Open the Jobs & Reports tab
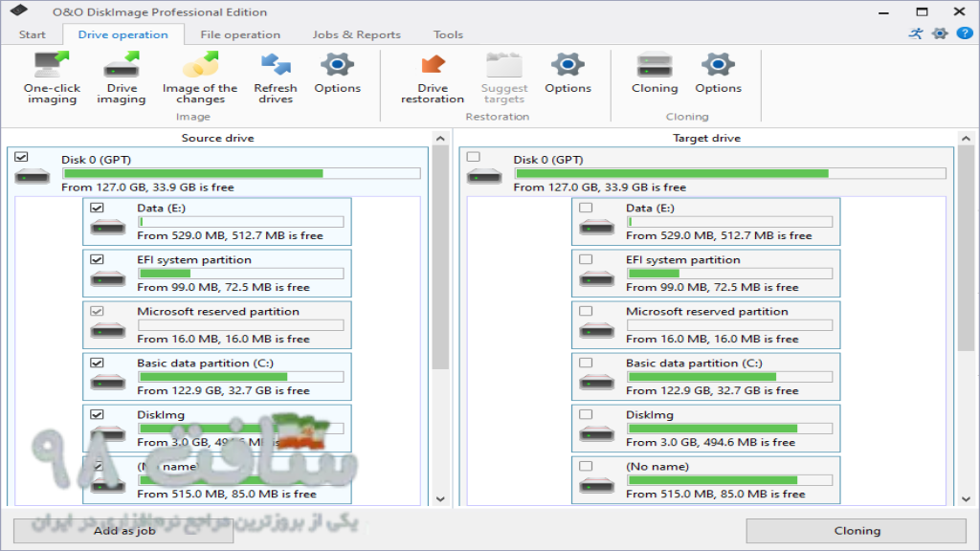980x551 pixels. point(356,34)
